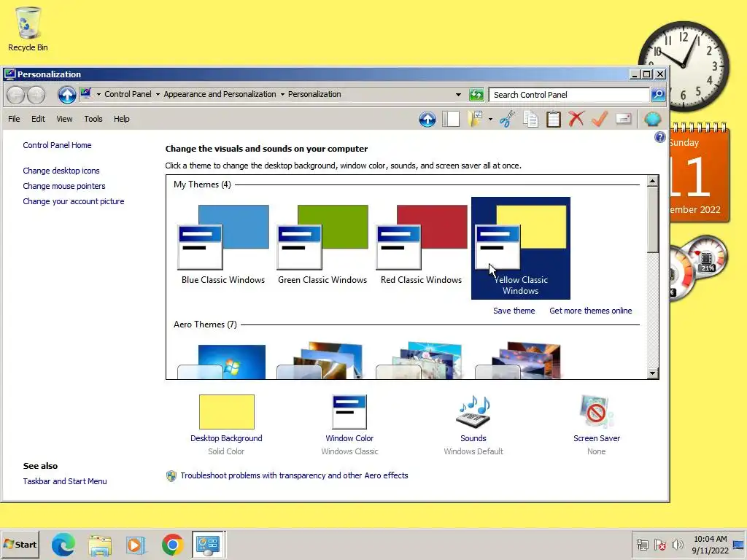
Task: Click Troubleshoot problems with transparency link
Action: point(294,475)
